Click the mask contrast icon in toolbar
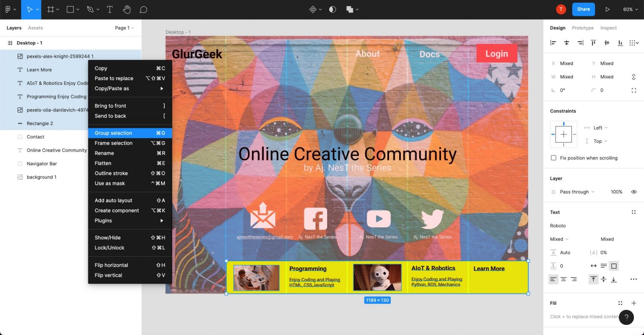This screenshot has width=644, height=335. (x=332, y=9)
